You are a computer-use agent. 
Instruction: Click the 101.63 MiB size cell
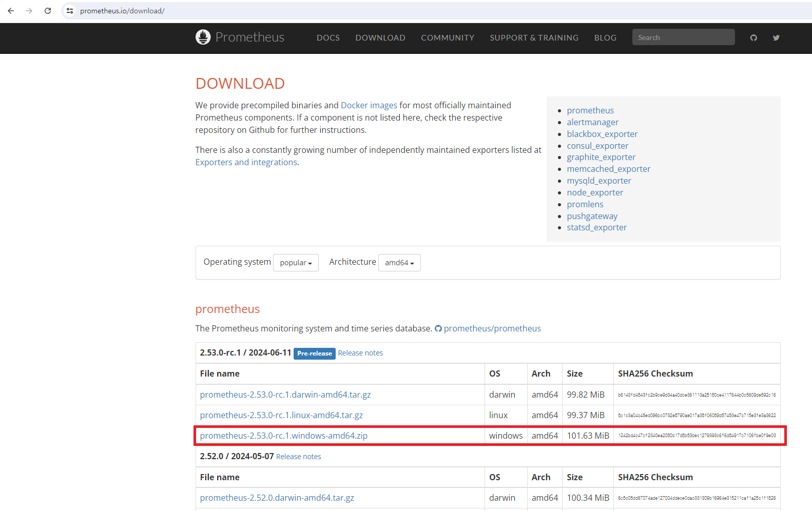588,436
